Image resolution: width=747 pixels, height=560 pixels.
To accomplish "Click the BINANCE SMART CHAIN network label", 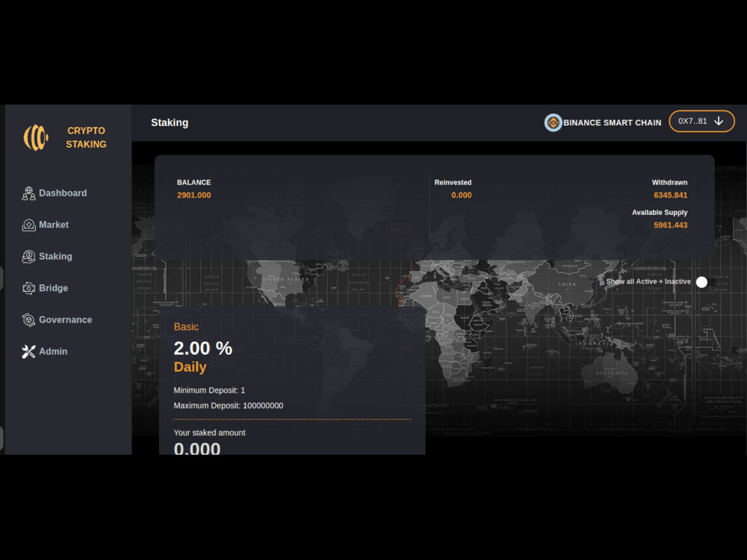I will click(x=613, y=123).
